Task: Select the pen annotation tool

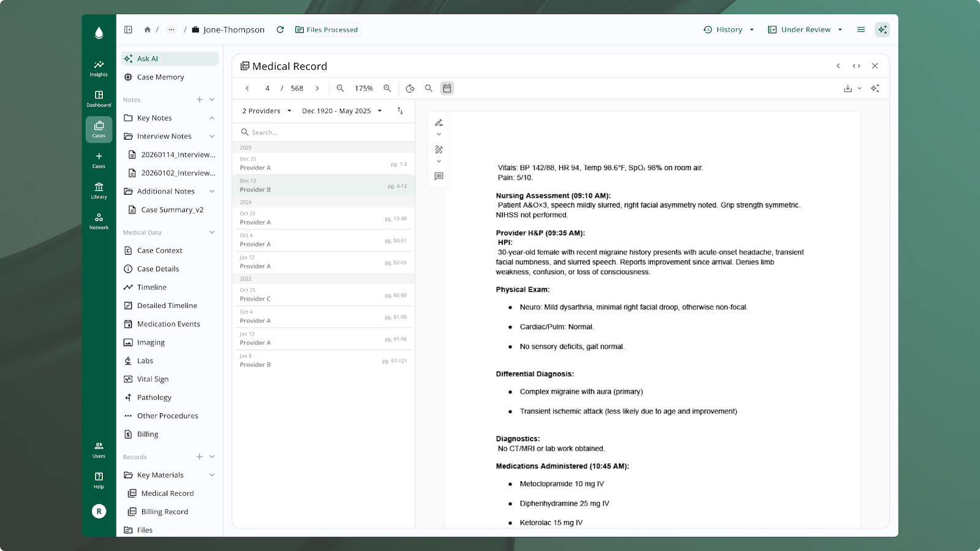Action: pos(439,122)
